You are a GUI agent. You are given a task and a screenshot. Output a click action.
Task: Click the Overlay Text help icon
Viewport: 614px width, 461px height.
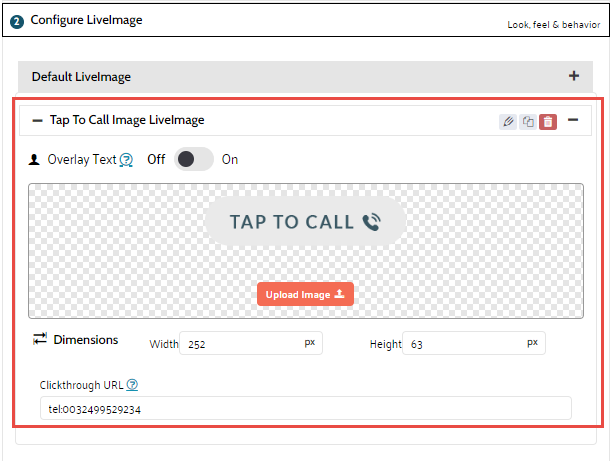click(x=126, y=160)
